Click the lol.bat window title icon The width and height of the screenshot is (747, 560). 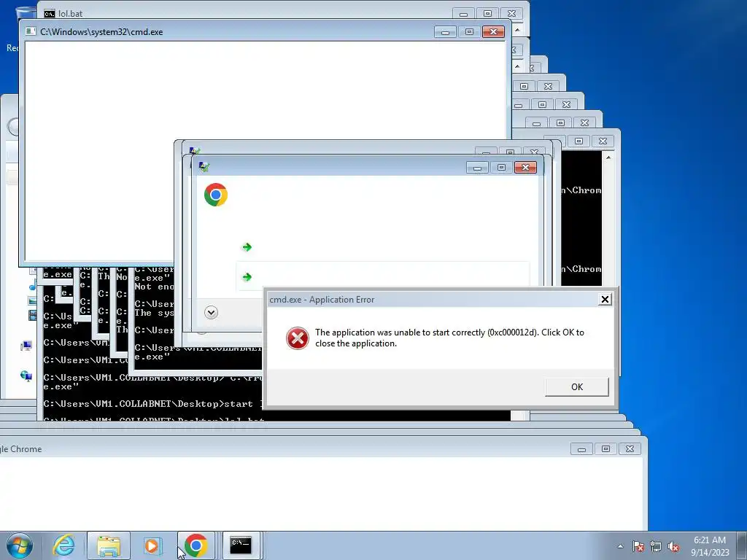50,13
